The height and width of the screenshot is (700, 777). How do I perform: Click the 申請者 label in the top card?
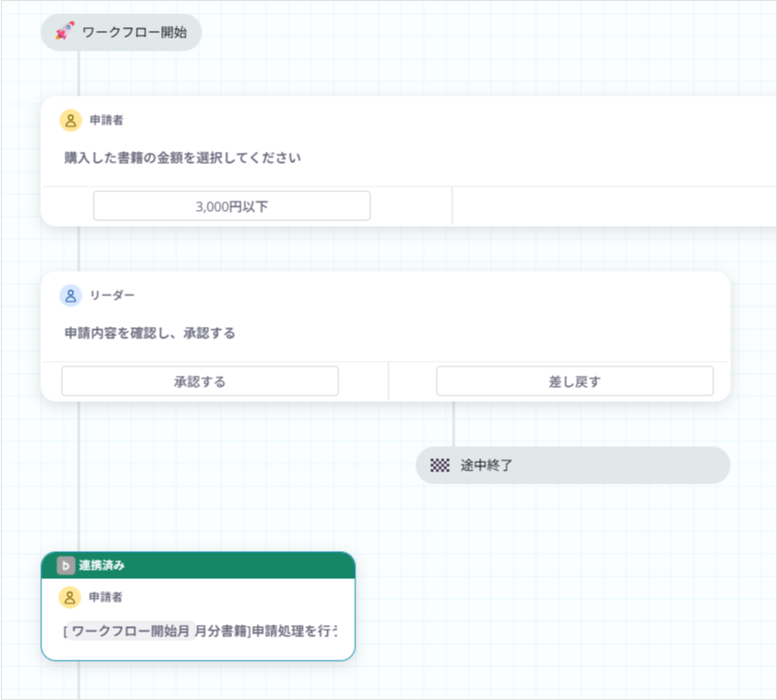(x=107, y=120)
